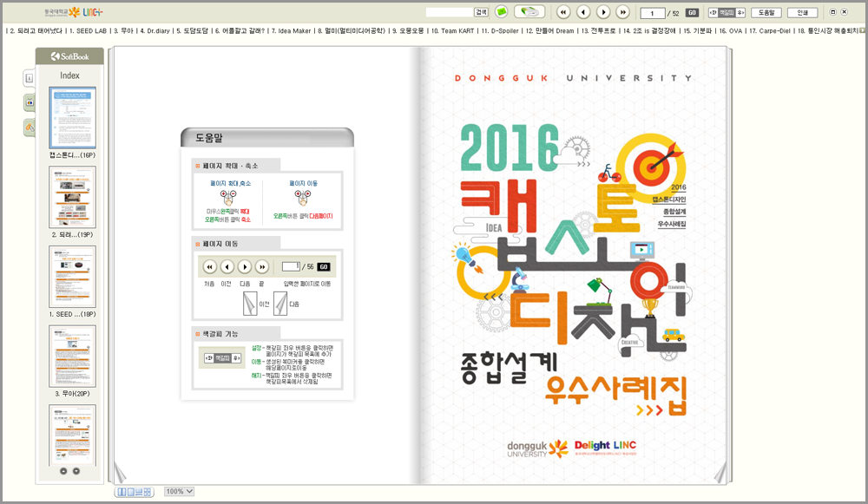Select the index list side tab icon
Viewport: 868px width, 504px height.
coord(30,79)
